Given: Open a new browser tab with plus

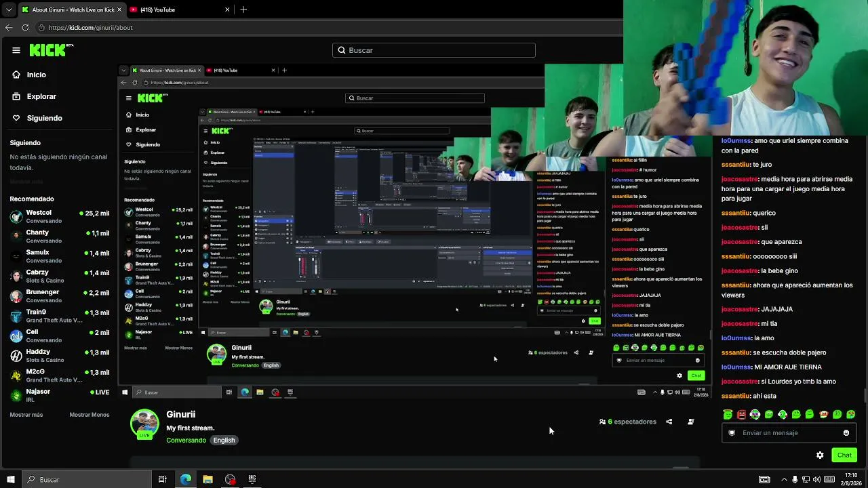Looking at the screenshot, I should click(243, 9).
